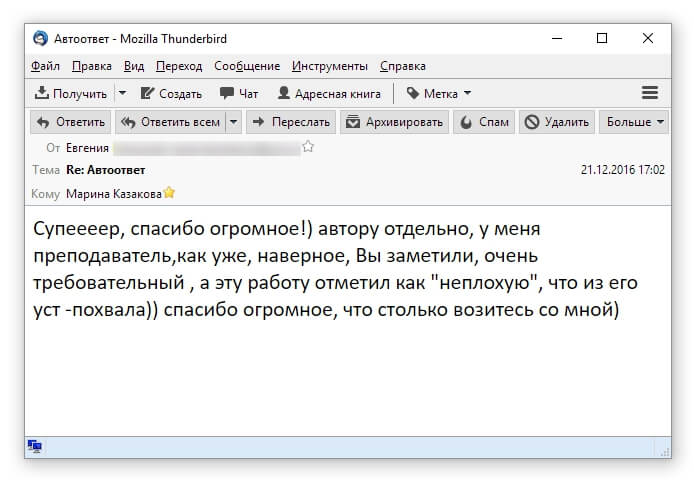694x482 pixels.
Task: Select sender name Евгения
Action: 87,148
